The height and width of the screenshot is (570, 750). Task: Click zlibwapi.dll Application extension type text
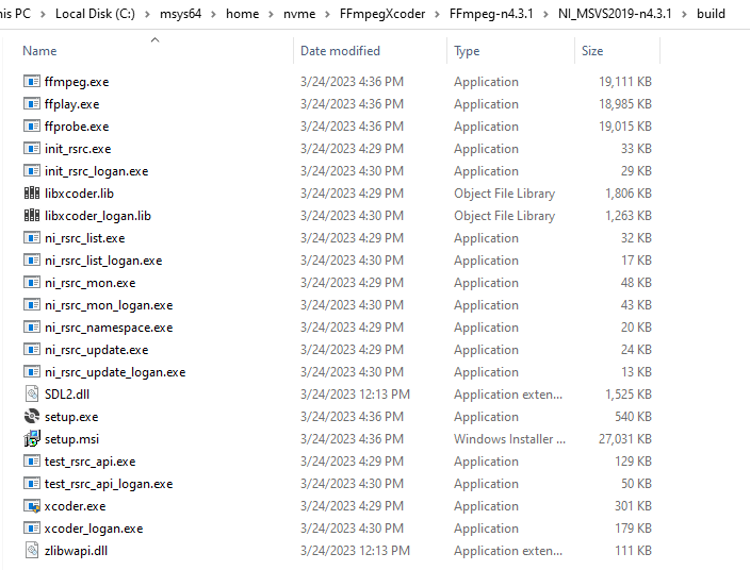coord(508,551)
